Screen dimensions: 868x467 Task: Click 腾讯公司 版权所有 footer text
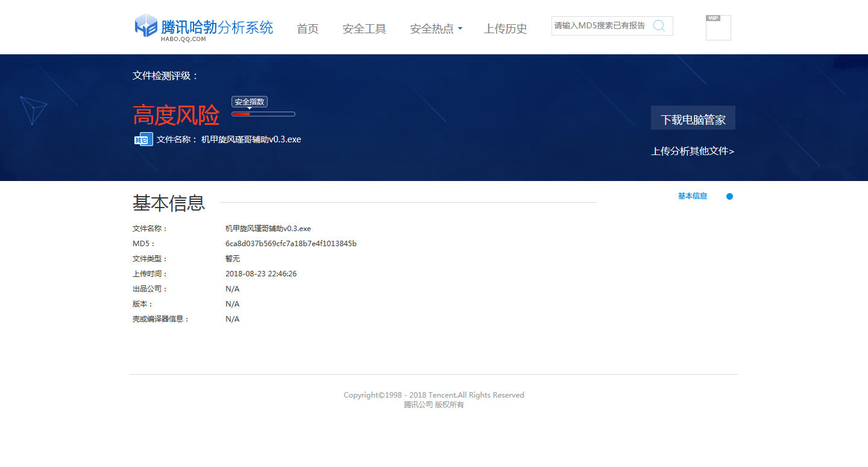click(x=434, y=405)
